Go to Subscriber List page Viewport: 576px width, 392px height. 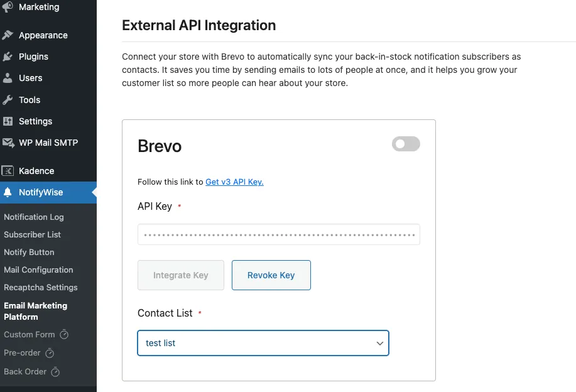33,234
